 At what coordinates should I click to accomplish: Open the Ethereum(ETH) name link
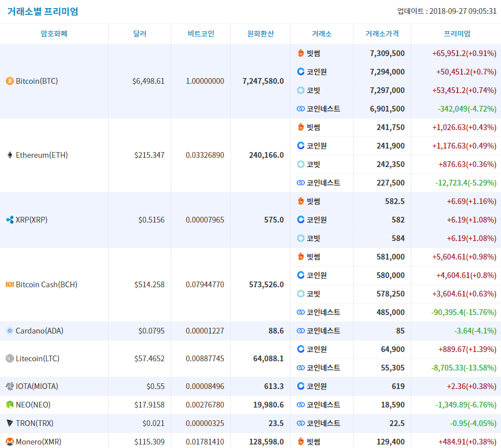[x=42, y=155]
